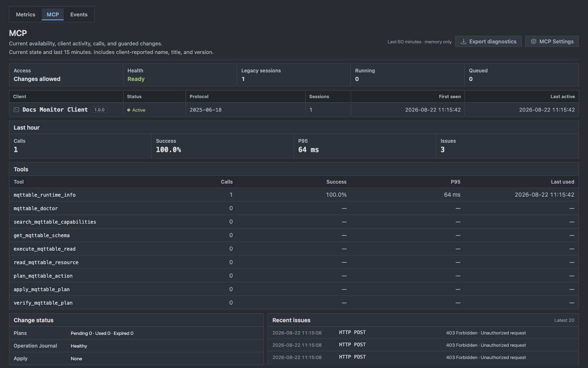
Task: Click the terminal icon beside Docs Monitor Client
Action: pyautogui.click(x=16, y=110)
